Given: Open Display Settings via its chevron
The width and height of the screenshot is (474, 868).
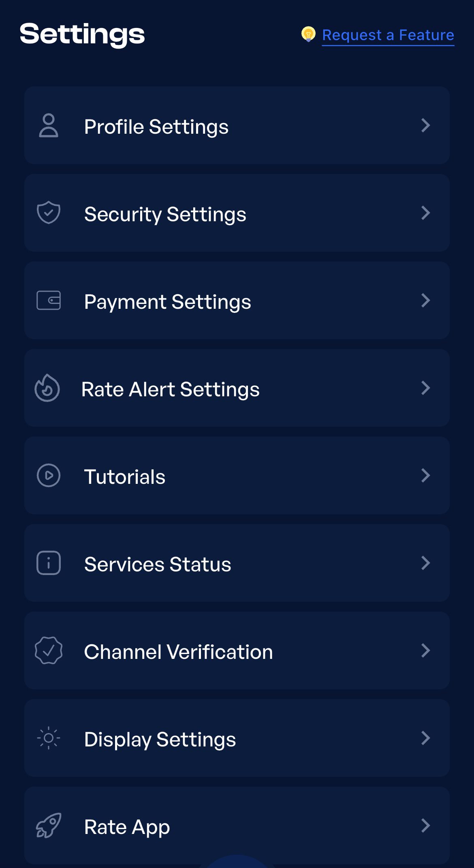Looking at the screenshot, I should [x=425, y=738].
